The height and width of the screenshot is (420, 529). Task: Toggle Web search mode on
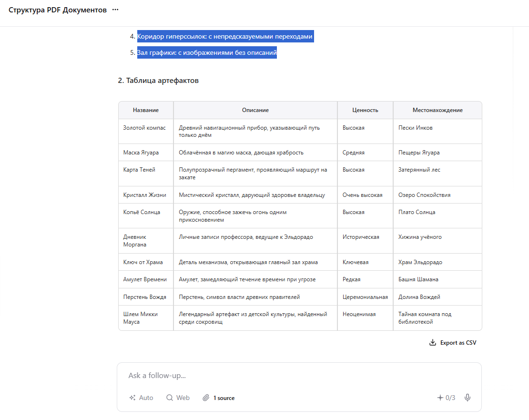coord(177,398)
